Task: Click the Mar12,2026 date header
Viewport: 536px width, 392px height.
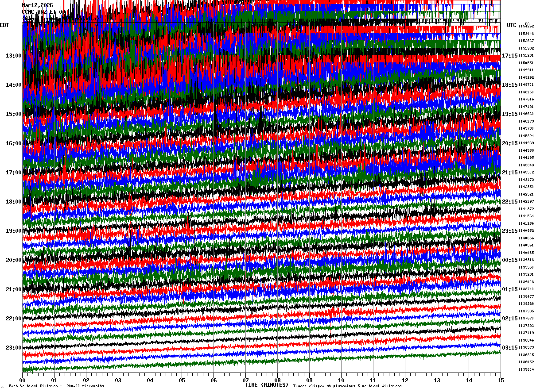Action: pos(37,5)
